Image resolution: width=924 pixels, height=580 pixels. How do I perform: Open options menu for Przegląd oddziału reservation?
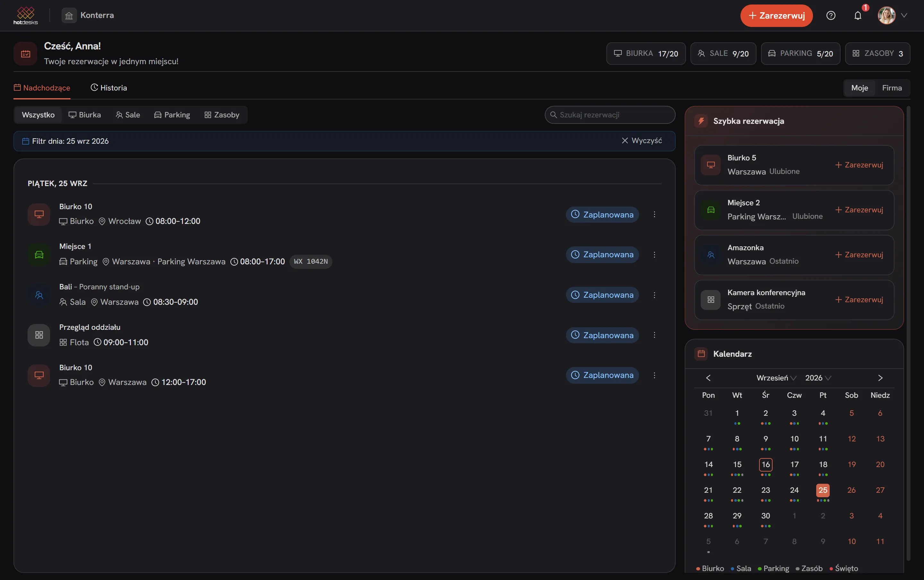[654, 335]
